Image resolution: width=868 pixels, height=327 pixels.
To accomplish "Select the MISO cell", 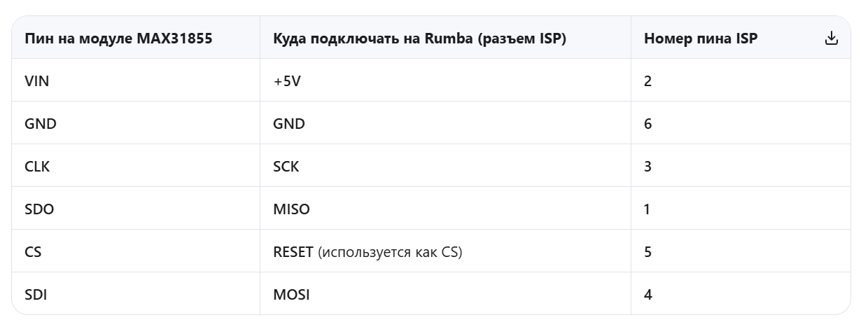I will pos(291,209).
